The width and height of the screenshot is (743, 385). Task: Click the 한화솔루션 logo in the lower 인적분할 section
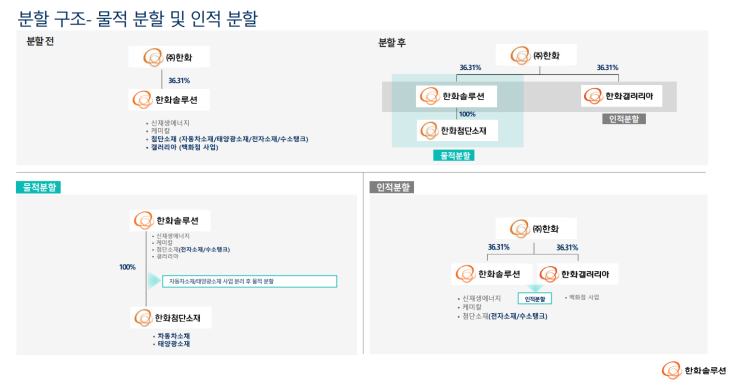coord(492,274)
